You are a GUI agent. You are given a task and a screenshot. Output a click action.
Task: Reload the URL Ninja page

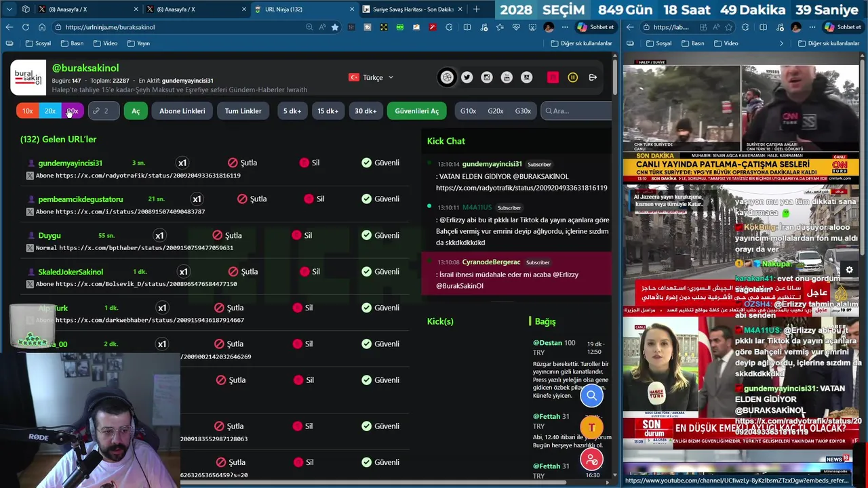tap(25, 27)
